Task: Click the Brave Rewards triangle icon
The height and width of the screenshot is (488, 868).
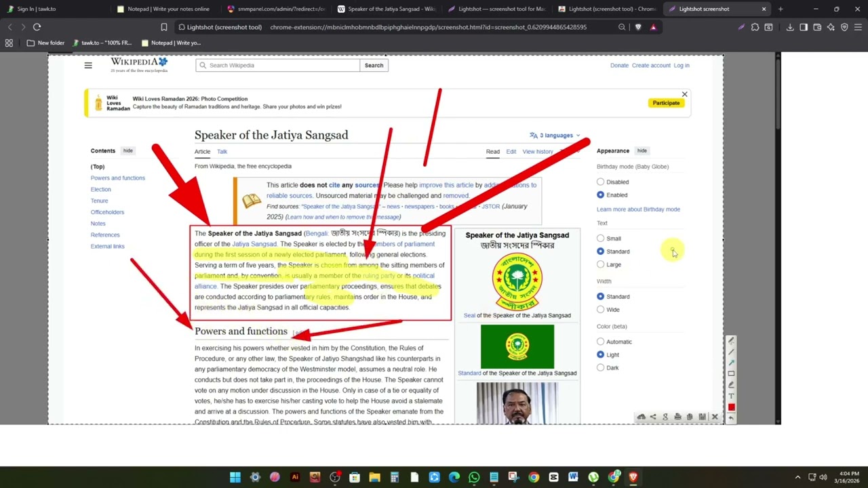Action: (653, 27)
